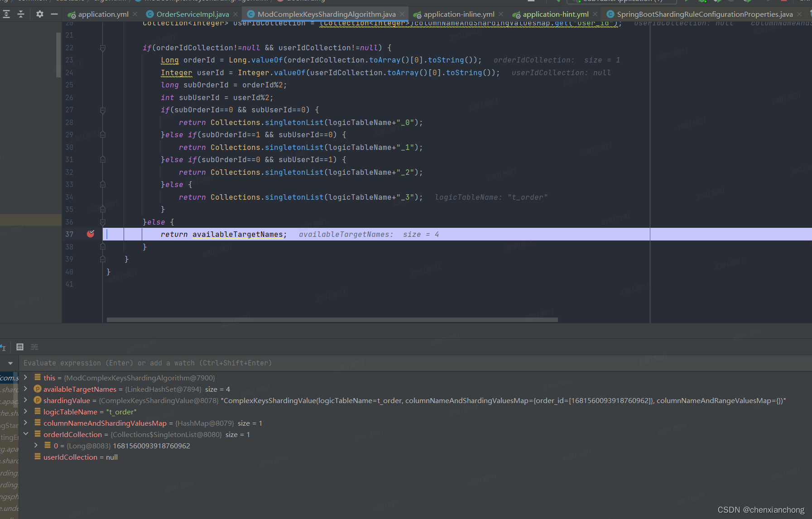Viewport: 812px width, 519px height.
Task: Close the OrderServiceImpl.java tab
Action: click(235, 14)
